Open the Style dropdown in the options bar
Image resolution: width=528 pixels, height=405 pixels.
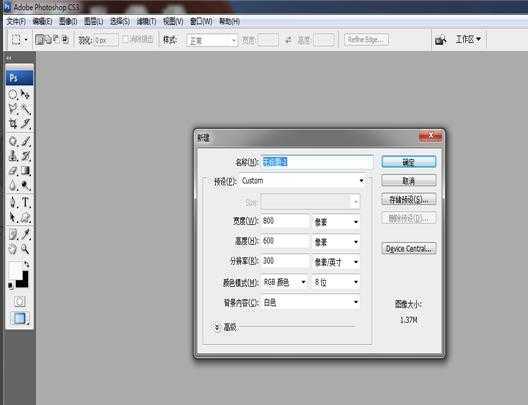(212, 40)
